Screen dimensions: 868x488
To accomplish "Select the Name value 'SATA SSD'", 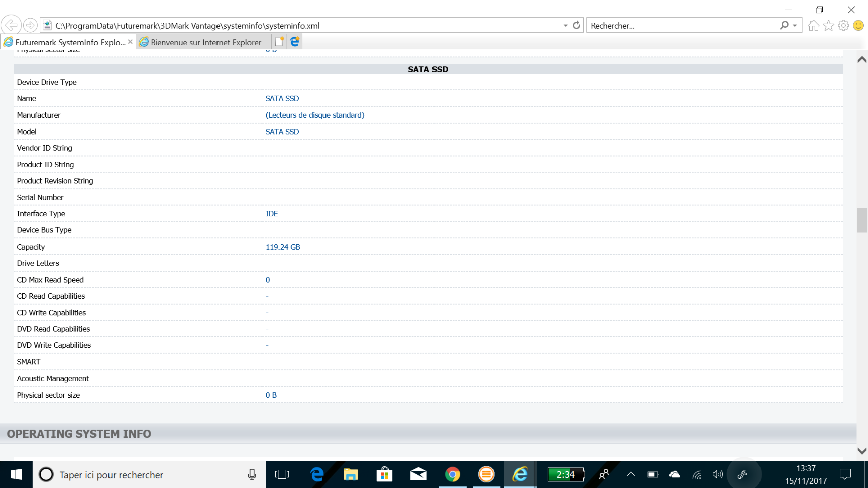I will 282,99.
